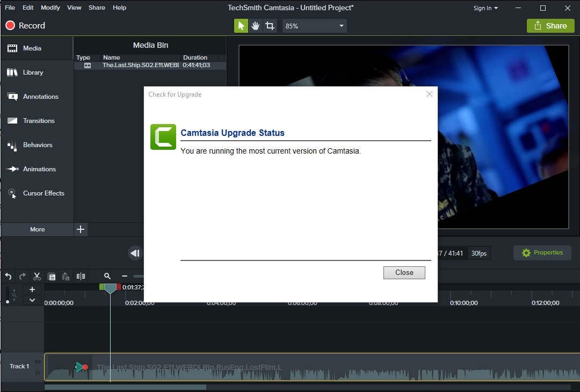The height and width of the screenshot is (392, 580).
Task: Expand the Sign In dropdown
Action: [x=485, y=8]
